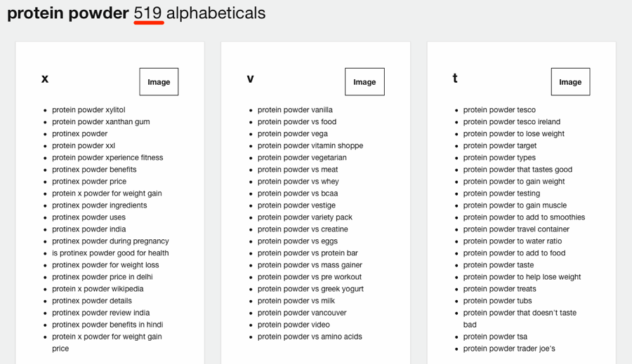Click the Image button in t card

(x=570, y=82)
